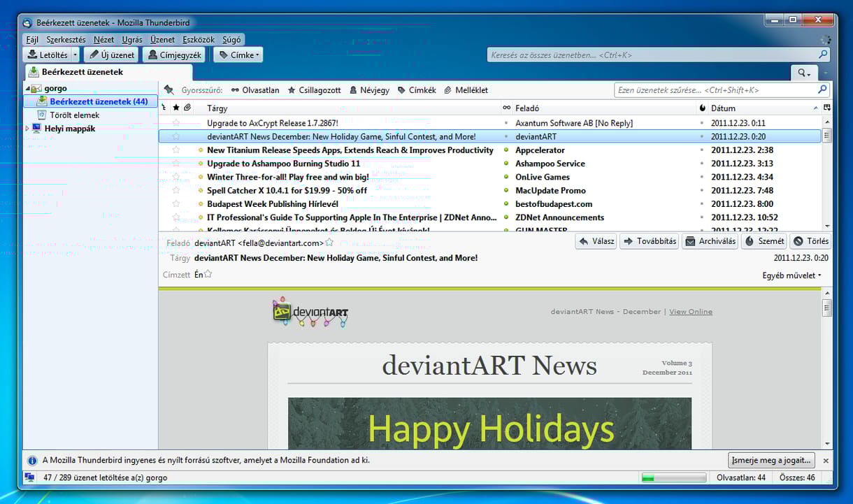Expand the Helyi mappák folder tree
The height and width of the screenshot is (504, 853).
tap(27, 129)
